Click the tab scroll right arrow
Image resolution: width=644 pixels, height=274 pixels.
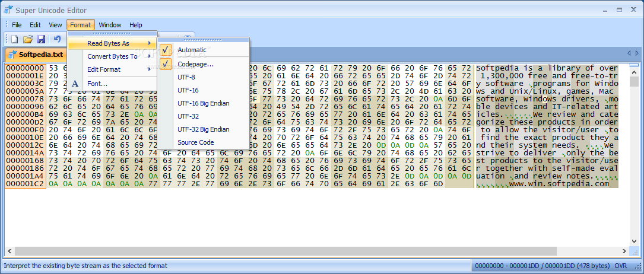[x=637, y=53]
